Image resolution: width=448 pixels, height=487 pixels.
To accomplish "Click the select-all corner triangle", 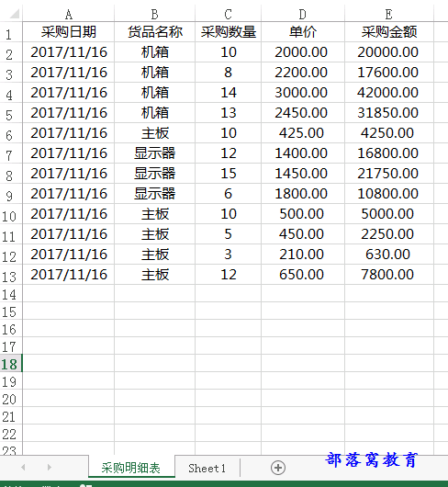I will [x=14, y=14].
